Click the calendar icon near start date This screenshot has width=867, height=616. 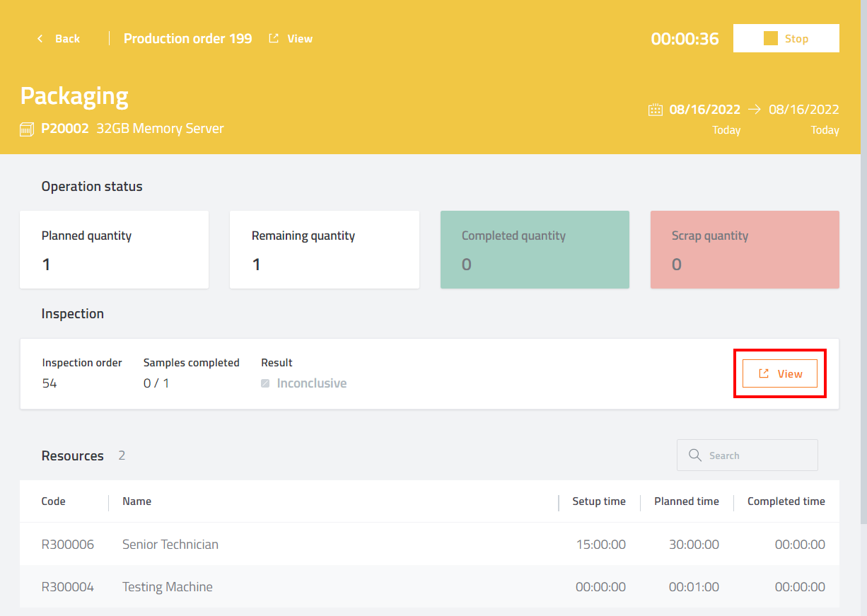pos(656,110)
